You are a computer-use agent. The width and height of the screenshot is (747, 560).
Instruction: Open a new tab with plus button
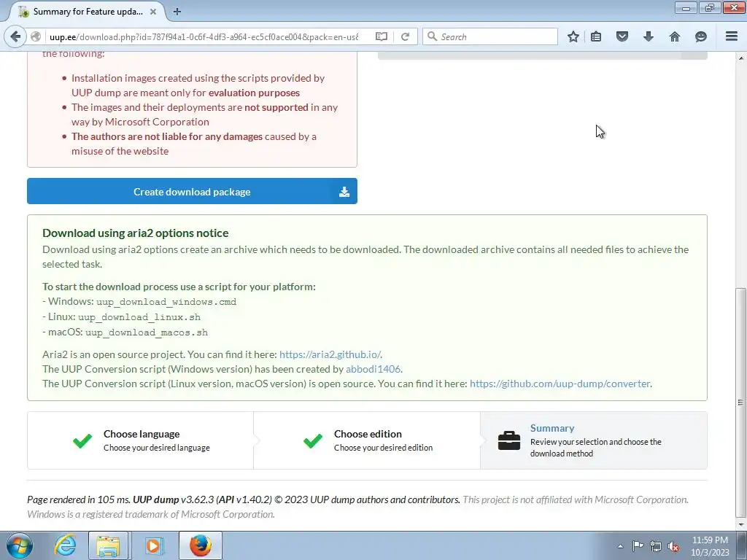(177, 12)
